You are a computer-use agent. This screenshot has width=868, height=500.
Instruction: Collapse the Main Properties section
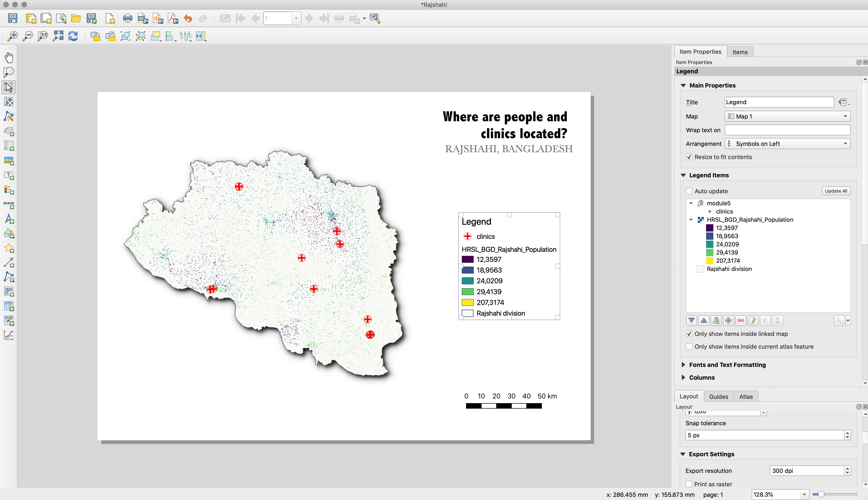[x=683, y=85]
